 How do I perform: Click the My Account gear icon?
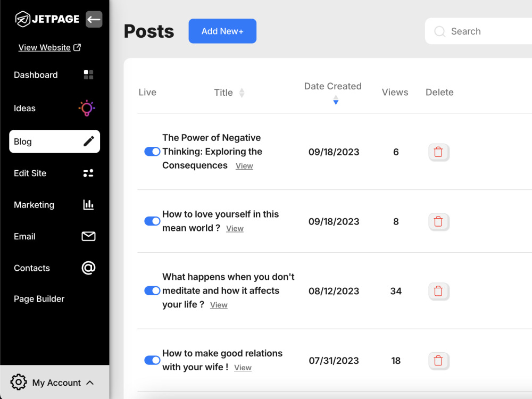coord(19,383)
